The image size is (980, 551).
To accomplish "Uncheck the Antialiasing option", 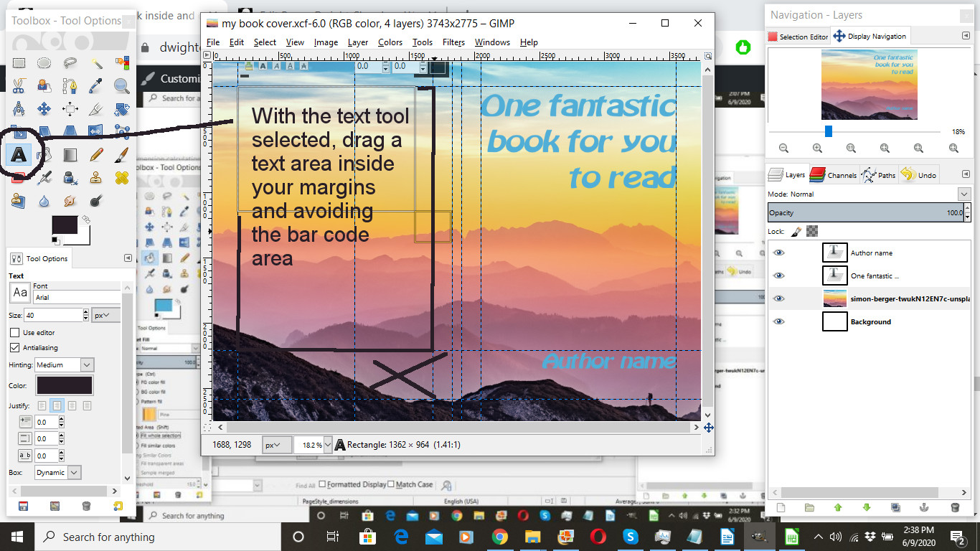I will coord(15,348).
